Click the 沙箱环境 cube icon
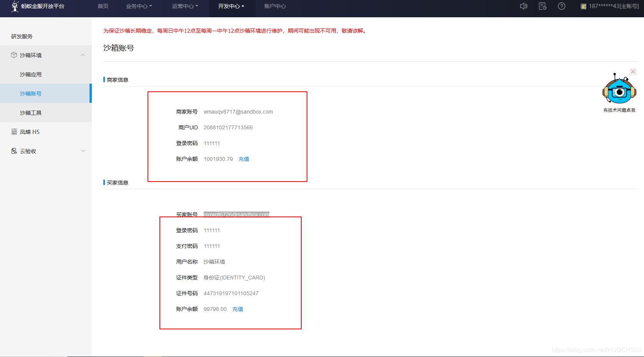Screen dimensions: 644x357 13,55
